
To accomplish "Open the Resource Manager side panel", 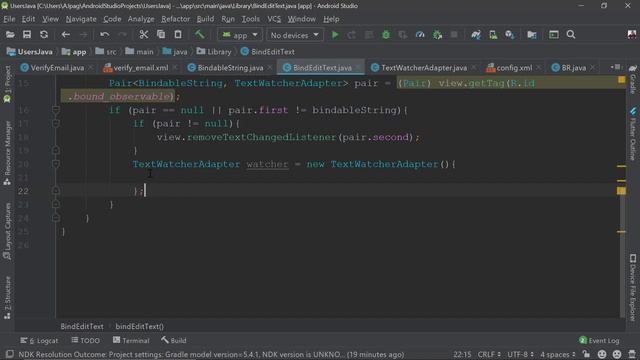I will coord(7,153).
